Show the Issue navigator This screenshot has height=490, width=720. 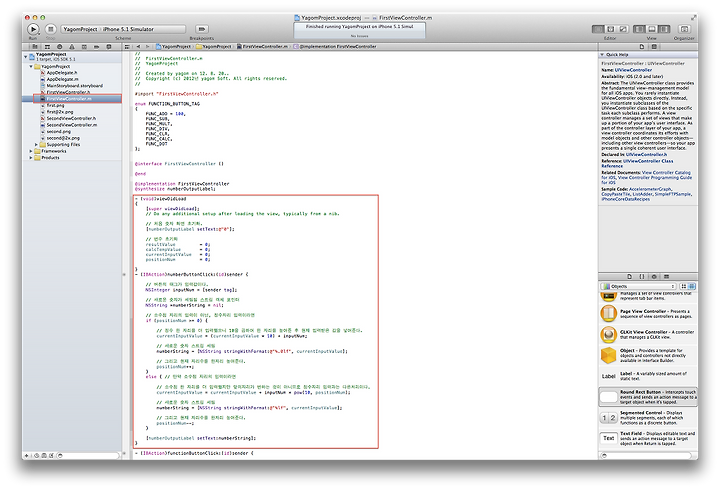[72, 46]
